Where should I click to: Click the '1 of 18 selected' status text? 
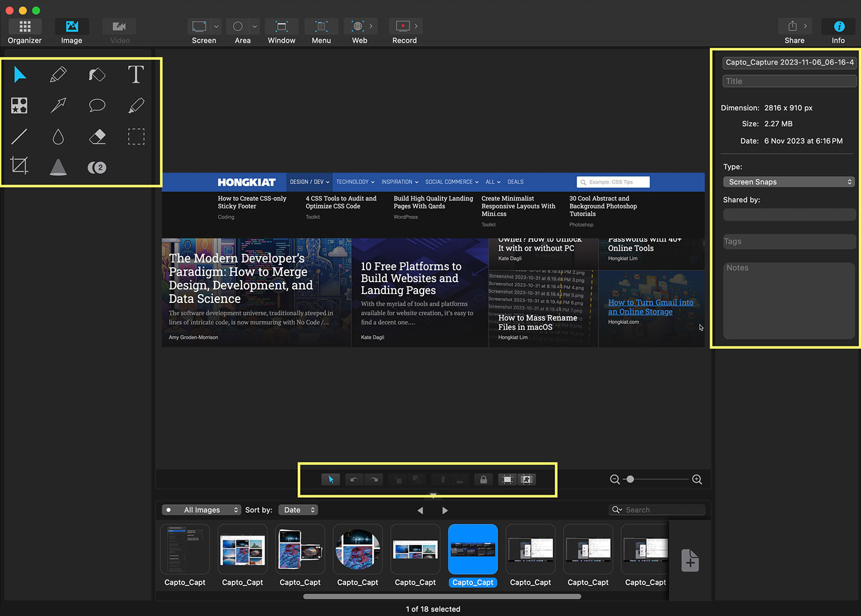pos(433,609)
